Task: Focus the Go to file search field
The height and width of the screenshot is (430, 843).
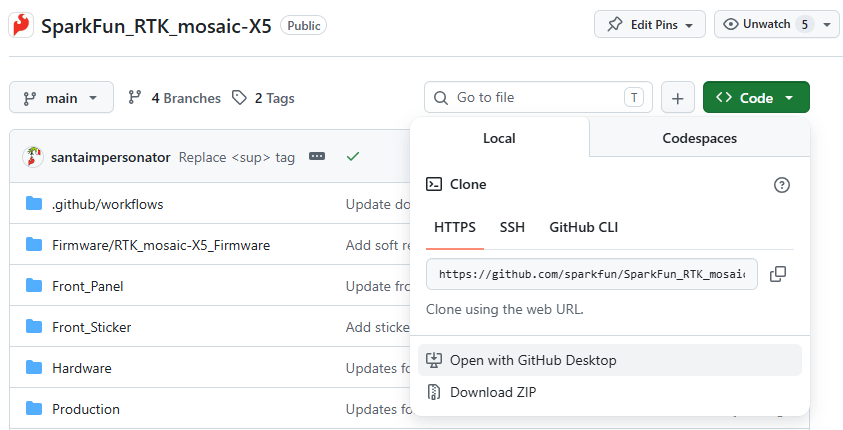Action: (x=538, y=97)
